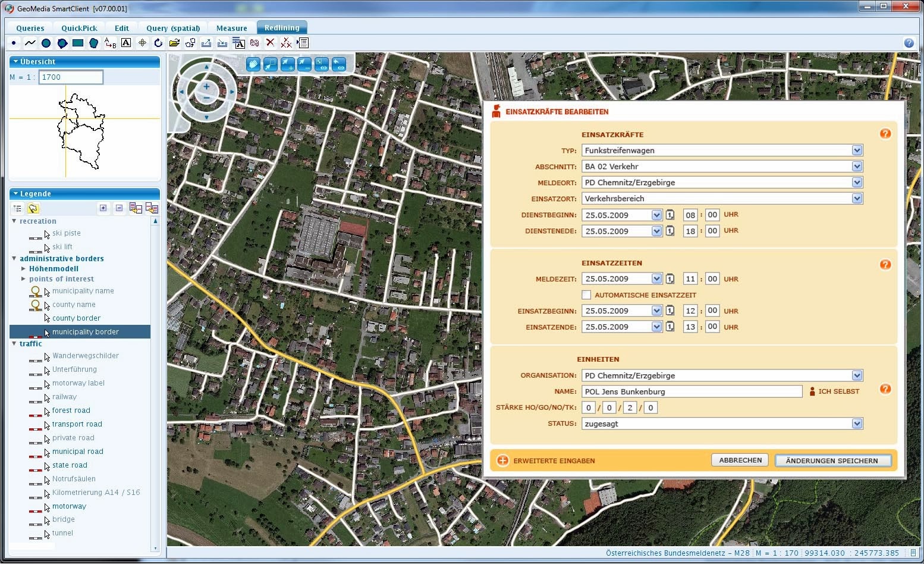The image size is (924, 564).
Task: Open the STATUS dropdown showing zugesagt
Action: coord(856,424)
